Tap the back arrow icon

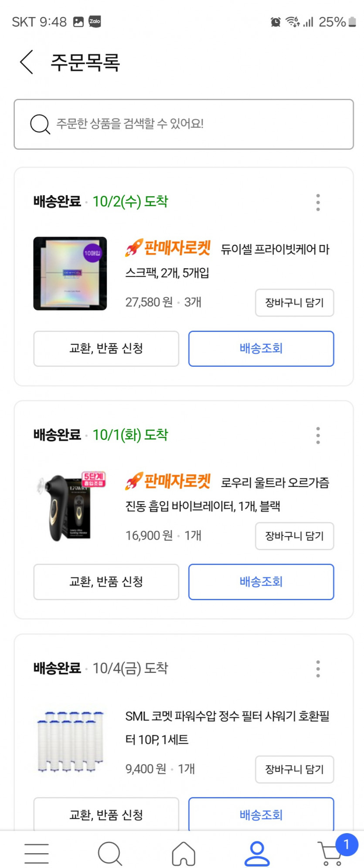coord(27,62)
